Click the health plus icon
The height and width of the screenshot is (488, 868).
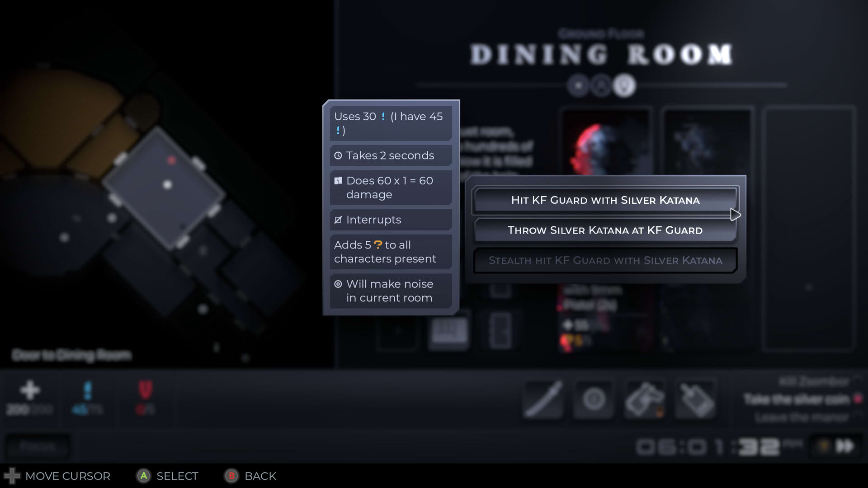(x=30, y=390)
